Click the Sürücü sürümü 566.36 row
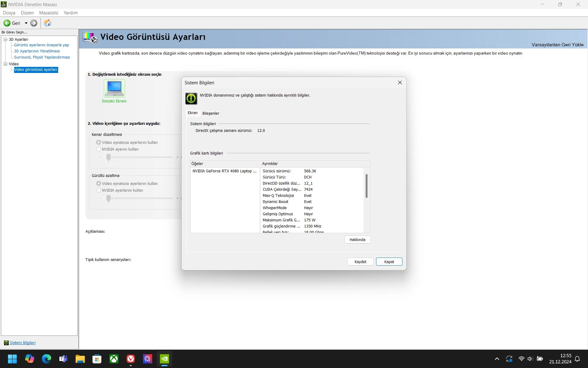 312,171
